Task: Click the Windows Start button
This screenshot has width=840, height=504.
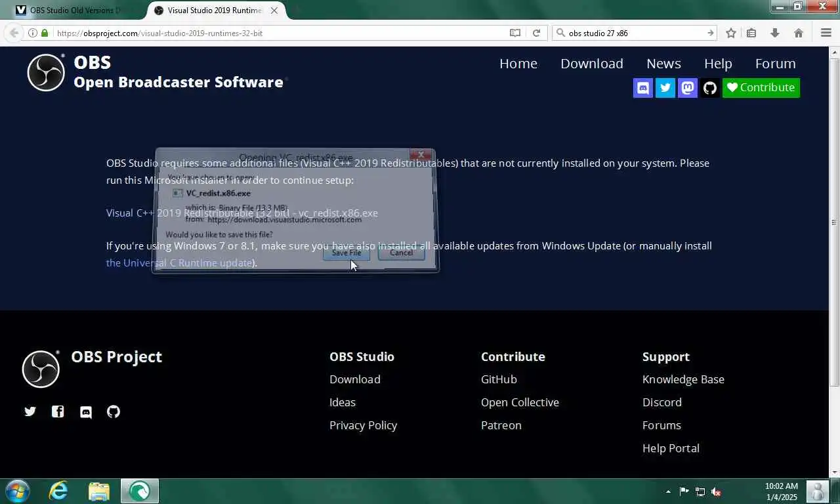Action: (17, 491)
